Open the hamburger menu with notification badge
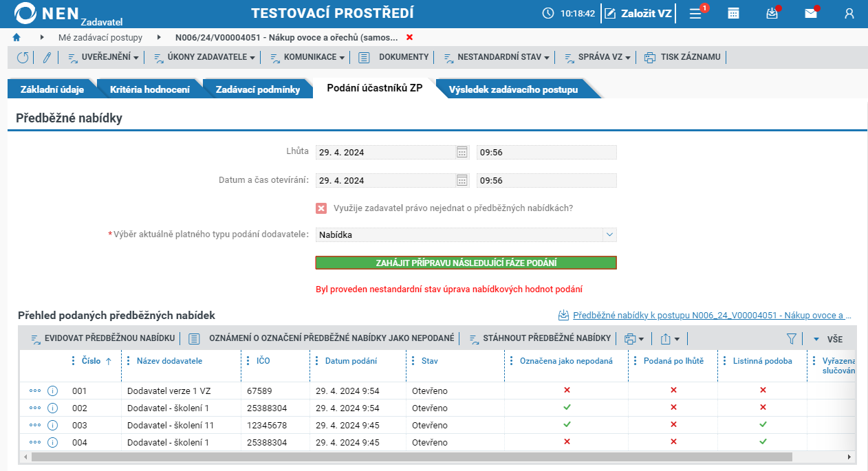The height and width of the screenshot is (471, 868). pyautogui.click(x=695, y=13)
